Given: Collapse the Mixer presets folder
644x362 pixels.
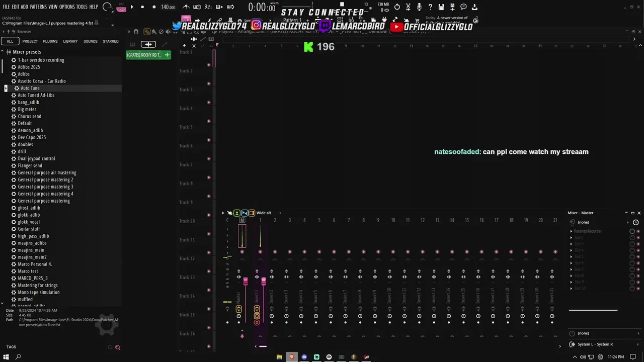Looking at the screenshot, I should [x=2, y=52].
